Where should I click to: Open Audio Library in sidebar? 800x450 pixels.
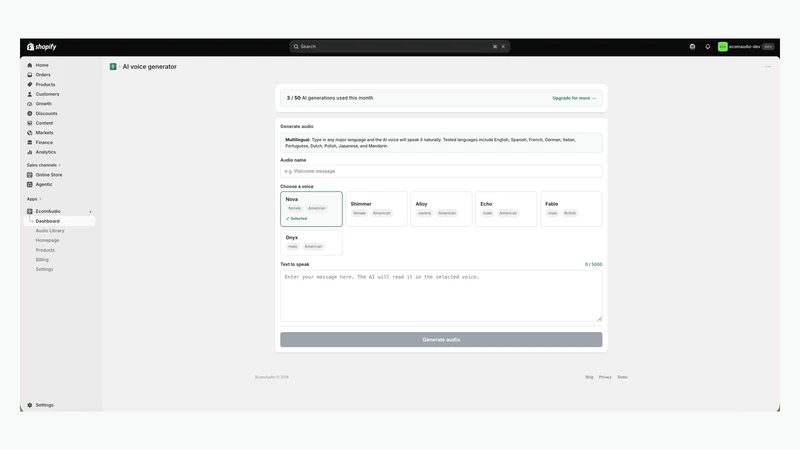click(50, 231)
